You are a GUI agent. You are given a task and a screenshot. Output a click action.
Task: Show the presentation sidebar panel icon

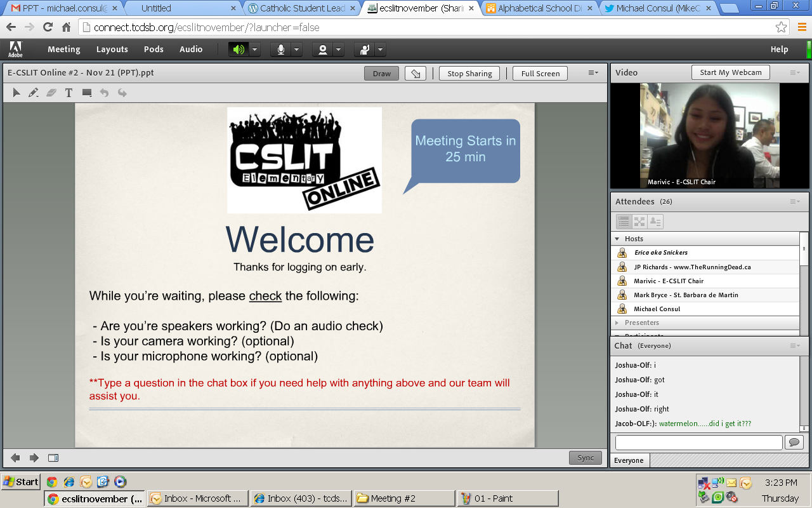click(x=53, y=458)
